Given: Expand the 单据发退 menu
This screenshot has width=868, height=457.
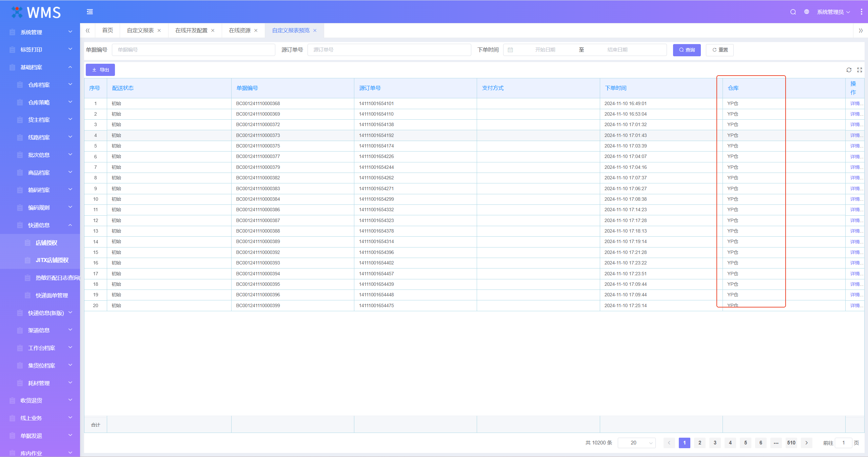Looking at the screenshot, I should pos(40,436).
